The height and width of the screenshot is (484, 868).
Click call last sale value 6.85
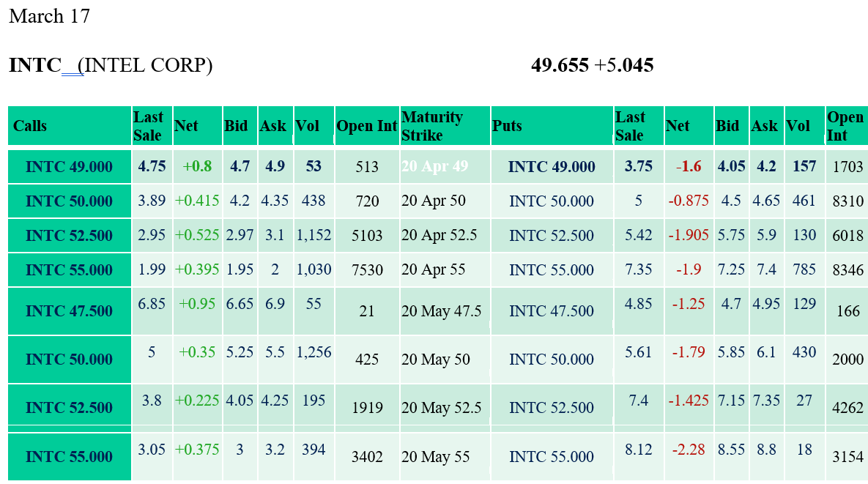pos(152,303)
